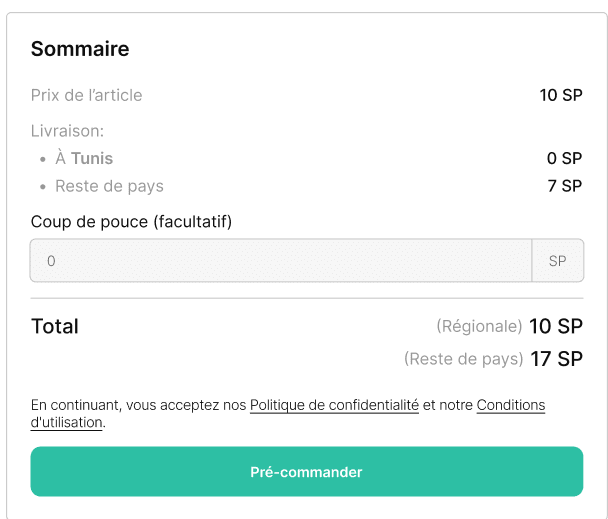Image resolution: width=608 pixels, height=519 pixels.
Task: Click the 0 SP Tunis delivery cost
Action: (564, 158)
